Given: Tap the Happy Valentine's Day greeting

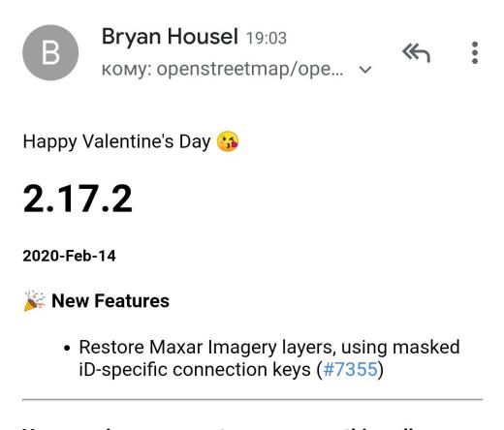Looking at the screenshot, I should (x=116, y=141).
